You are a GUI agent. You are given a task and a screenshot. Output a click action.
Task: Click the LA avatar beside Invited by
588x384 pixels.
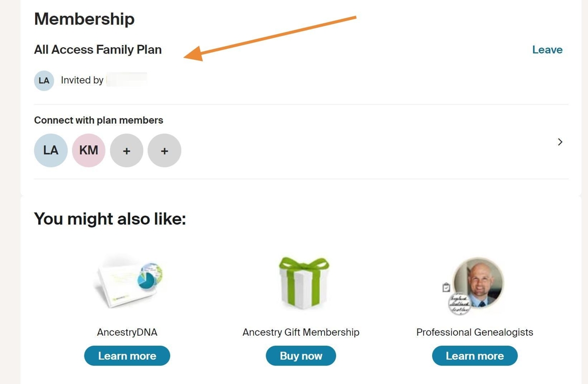click(44, 81)
